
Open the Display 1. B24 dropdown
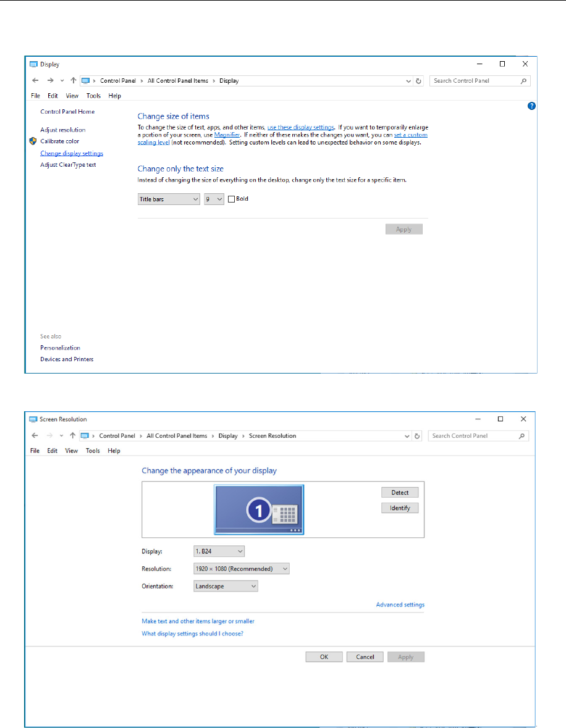click(x=219, y=551)
